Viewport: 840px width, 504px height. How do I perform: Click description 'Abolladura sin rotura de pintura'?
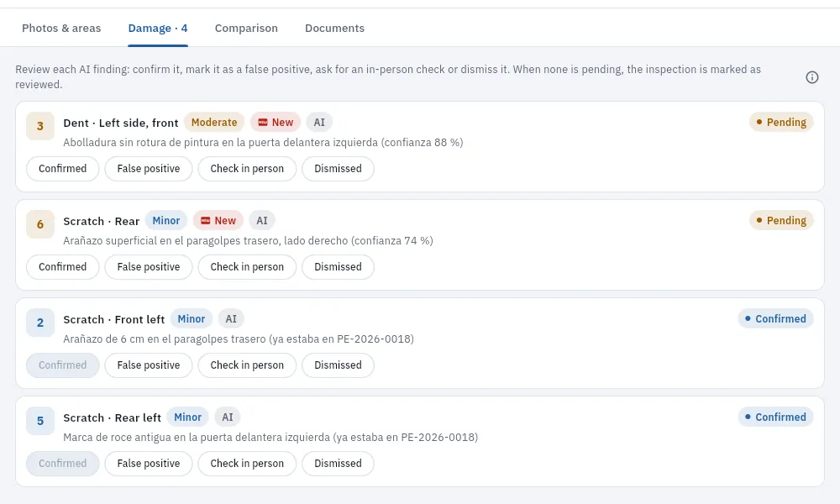263,143
